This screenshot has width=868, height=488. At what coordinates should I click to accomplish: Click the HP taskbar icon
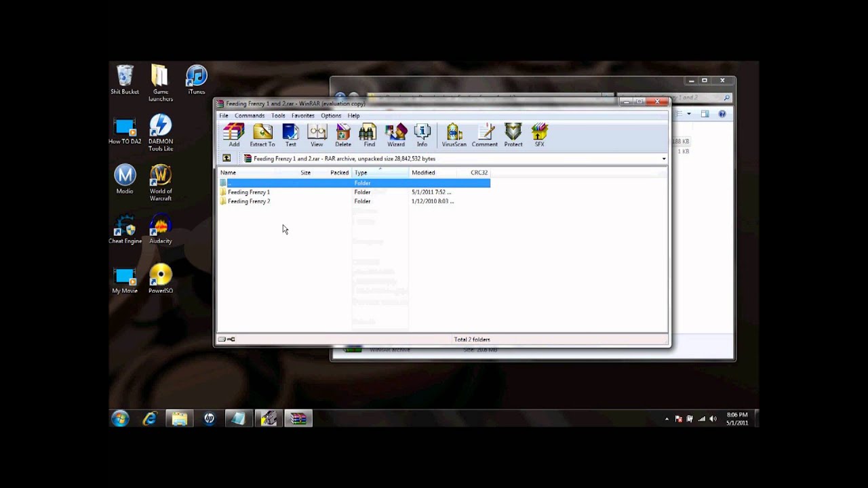pyautogui.click(x=209, y=419)
